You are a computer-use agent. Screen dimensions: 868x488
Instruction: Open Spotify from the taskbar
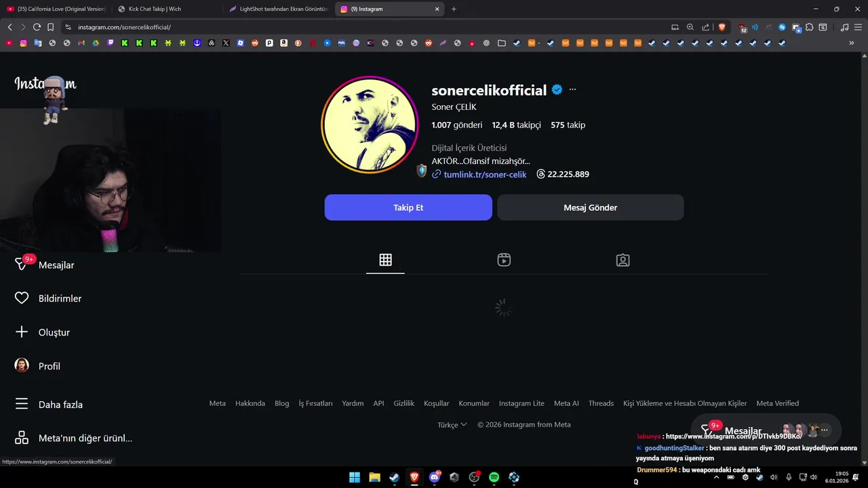click(494, 477)
